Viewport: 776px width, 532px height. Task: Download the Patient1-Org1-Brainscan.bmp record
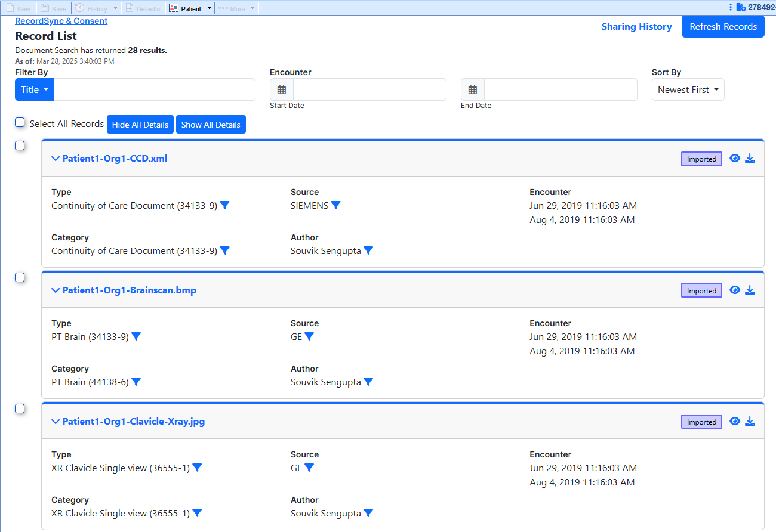point(750,290)
